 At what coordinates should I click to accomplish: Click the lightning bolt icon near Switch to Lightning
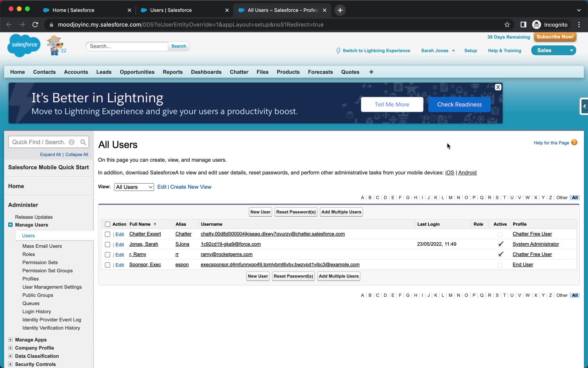(x=338, y=51)
